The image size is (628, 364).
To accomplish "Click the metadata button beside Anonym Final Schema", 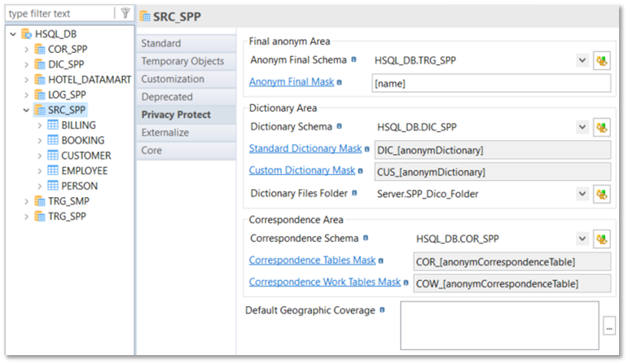I will (x=602, y=61).
